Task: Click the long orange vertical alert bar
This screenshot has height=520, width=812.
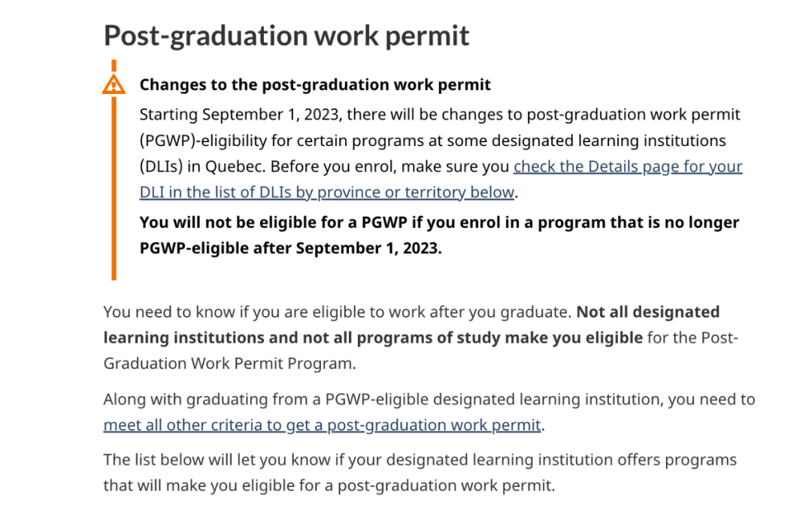Action: tap(114, 188)
